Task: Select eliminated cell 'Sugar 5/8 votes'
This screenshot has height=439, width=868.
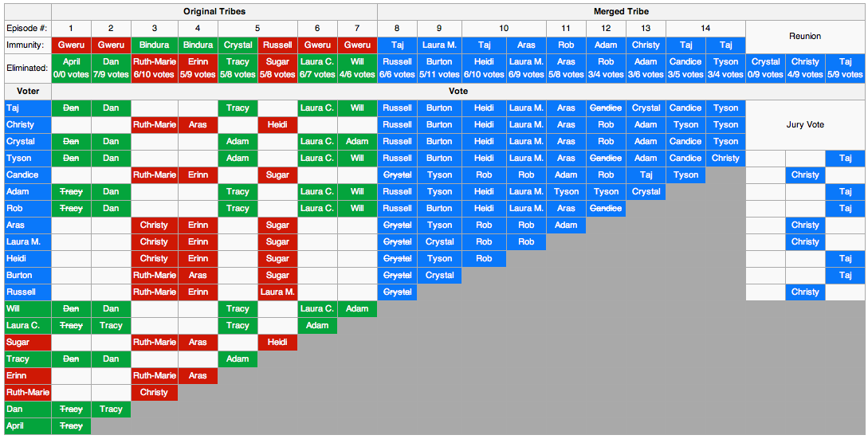Action: [277, 68]
